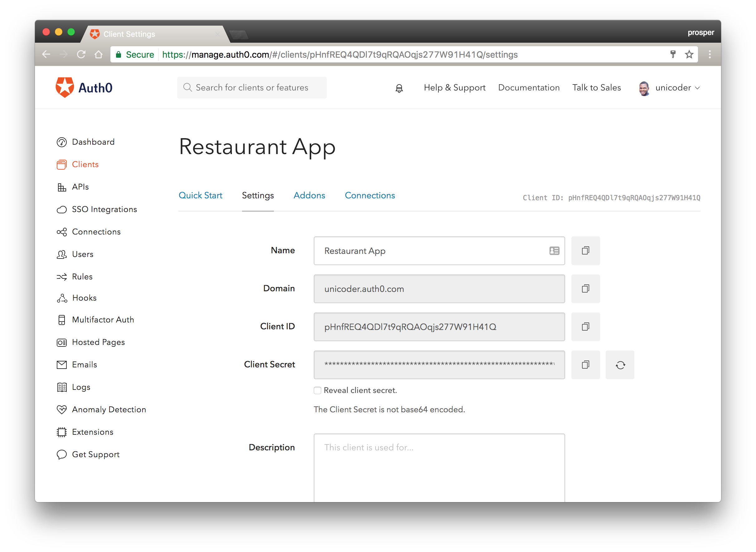Toggle the Reveal client secret checkbox
This screenshot has width=756, height=552.
(317, 390)
